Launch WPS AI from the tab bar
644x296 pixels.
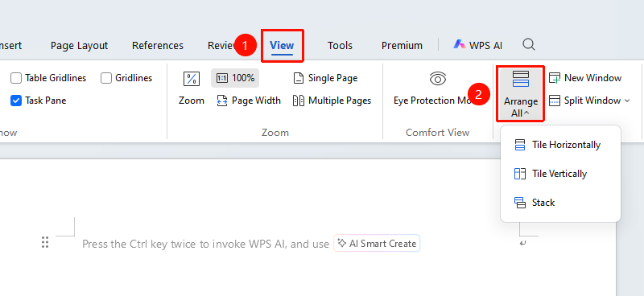point(477,45)
